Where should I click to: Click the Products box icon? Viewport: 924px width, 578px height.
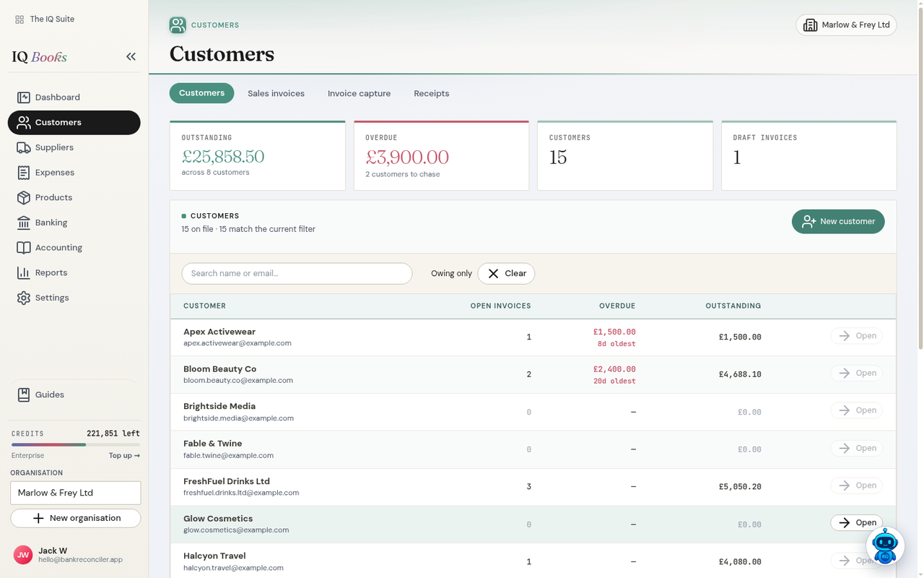point(24,197)
